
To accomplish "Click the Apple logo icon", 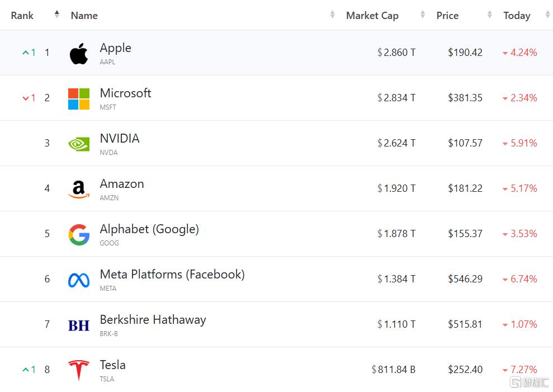I will pos(79,54).
